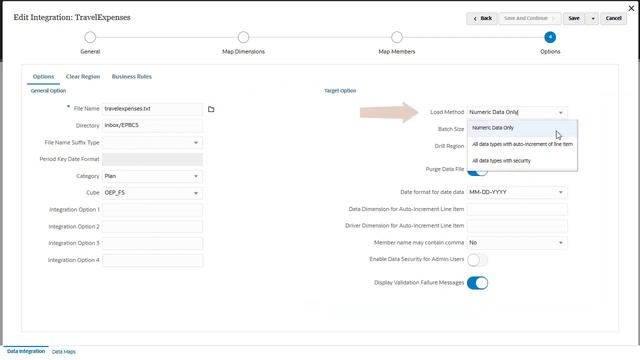
Task: Go to the Map Members step circle
Action: coord(397,37)
